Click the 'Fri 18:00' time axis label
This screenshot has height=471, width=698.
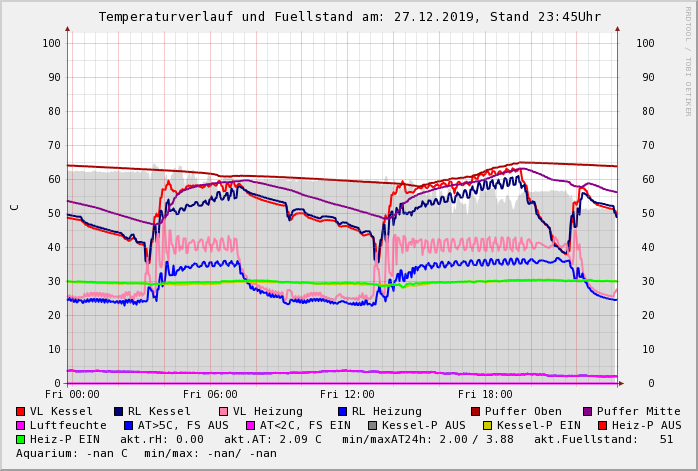484,394
